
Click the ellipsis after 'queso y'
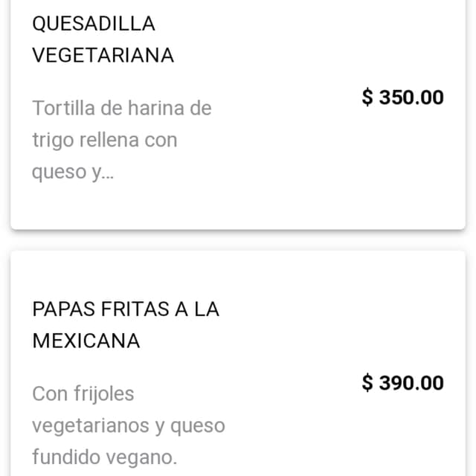(109, 177)
